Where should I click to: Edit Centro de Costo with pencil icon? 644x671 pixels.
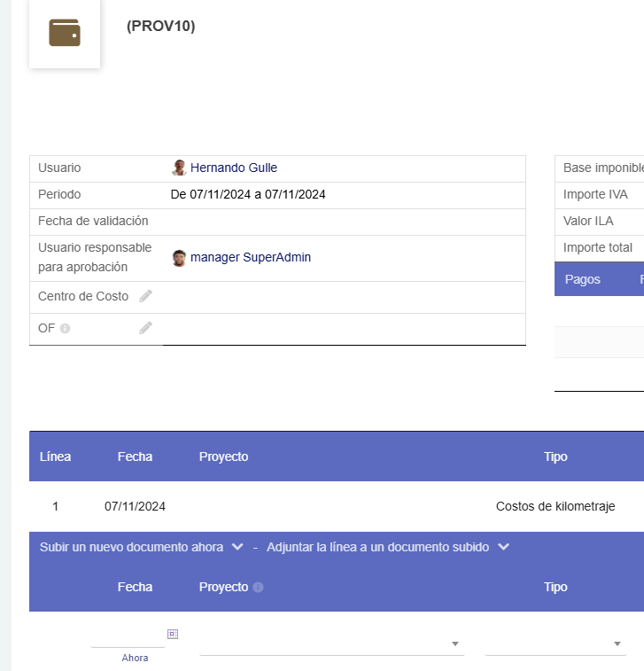[x=145, y=296]
